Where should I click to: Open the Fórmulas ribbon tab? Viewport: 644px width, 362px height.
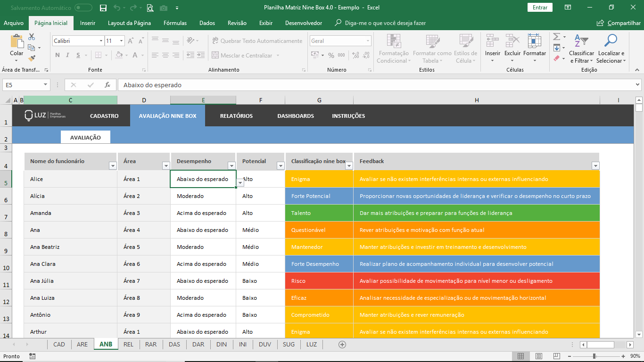(x=175, y=23)
